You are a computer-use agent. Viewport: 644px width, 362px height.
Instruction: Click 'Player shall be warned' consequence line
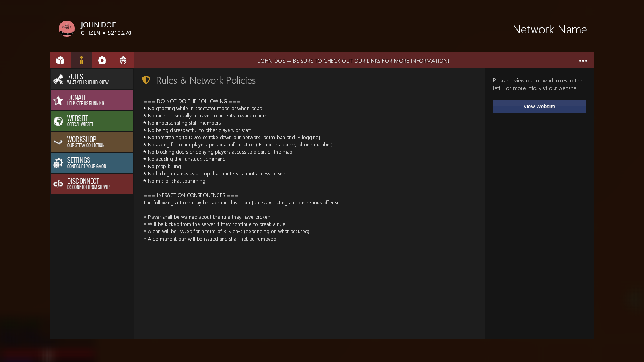pos(208,217)
